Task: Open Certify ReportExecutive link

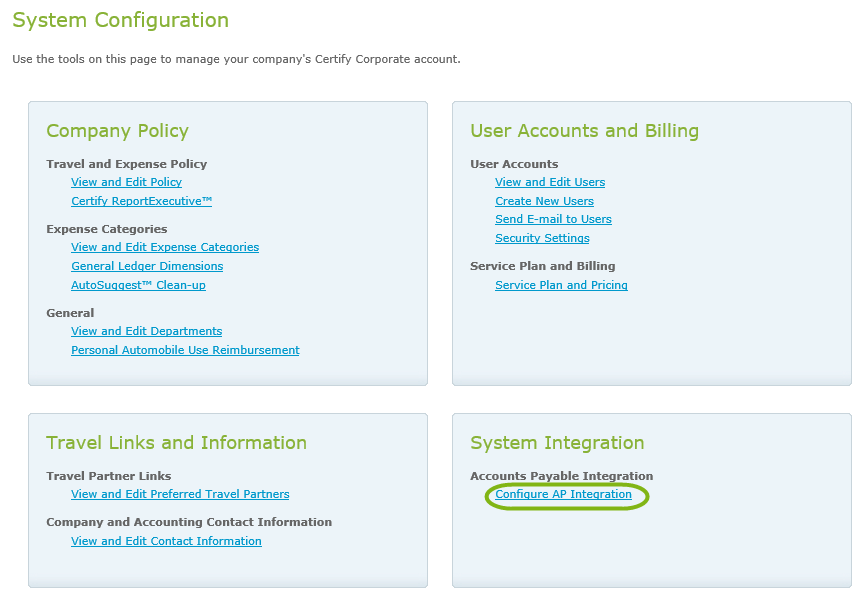Action: pos(141,201)
